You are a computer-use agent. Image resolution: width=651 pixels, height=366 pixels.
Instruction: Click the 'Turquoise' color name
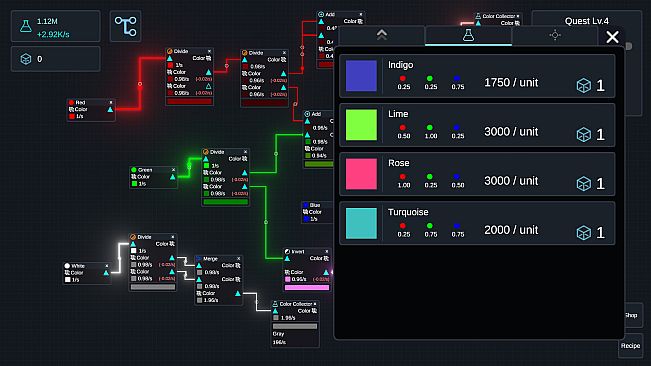click(x=408, y=212)
